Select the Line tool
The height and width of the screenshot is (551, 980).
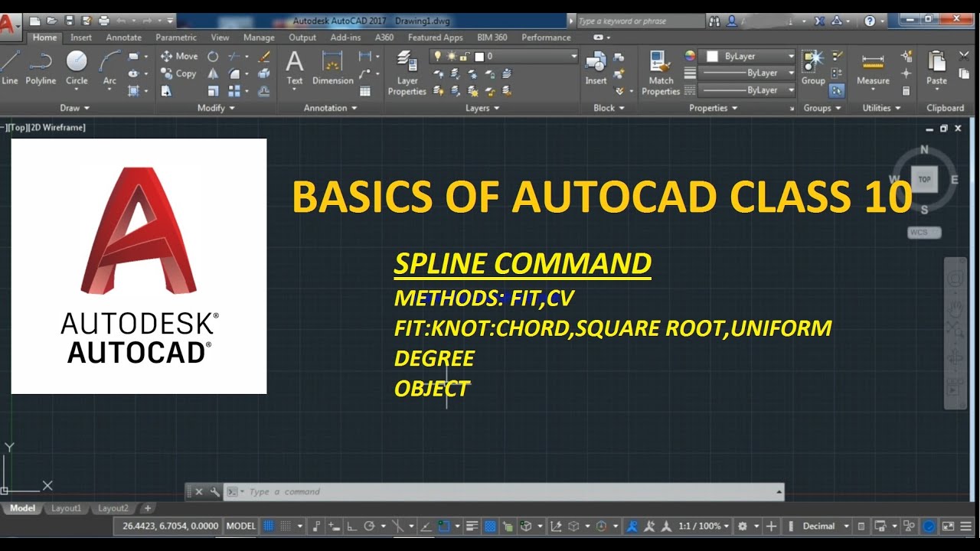(x=9, y=67)
